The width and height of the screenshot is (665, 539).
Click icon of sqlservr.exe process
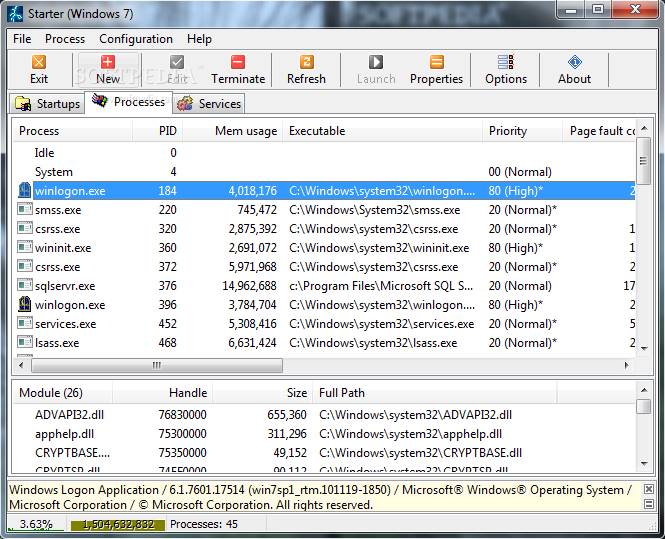pos(25,285)
